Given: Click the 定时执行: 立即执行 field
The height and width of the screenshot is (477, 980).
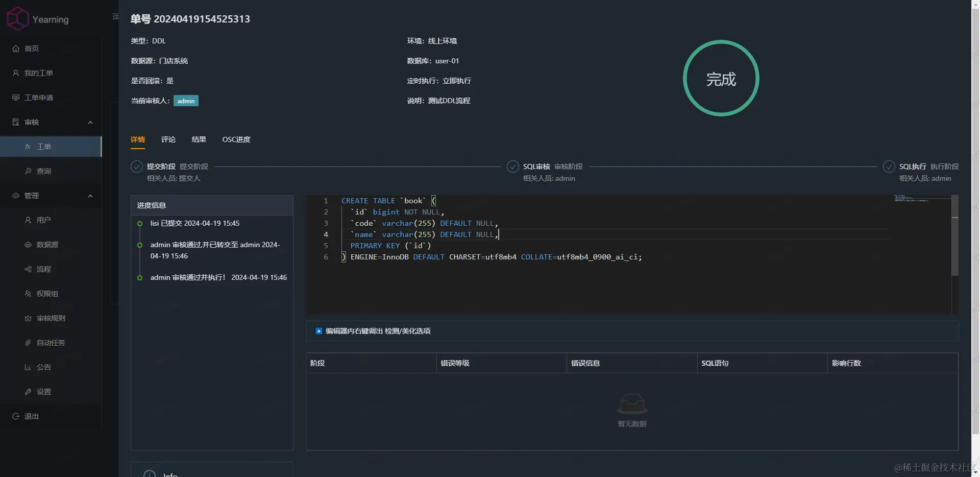Looking at the screenshot, I should [439, 81].
